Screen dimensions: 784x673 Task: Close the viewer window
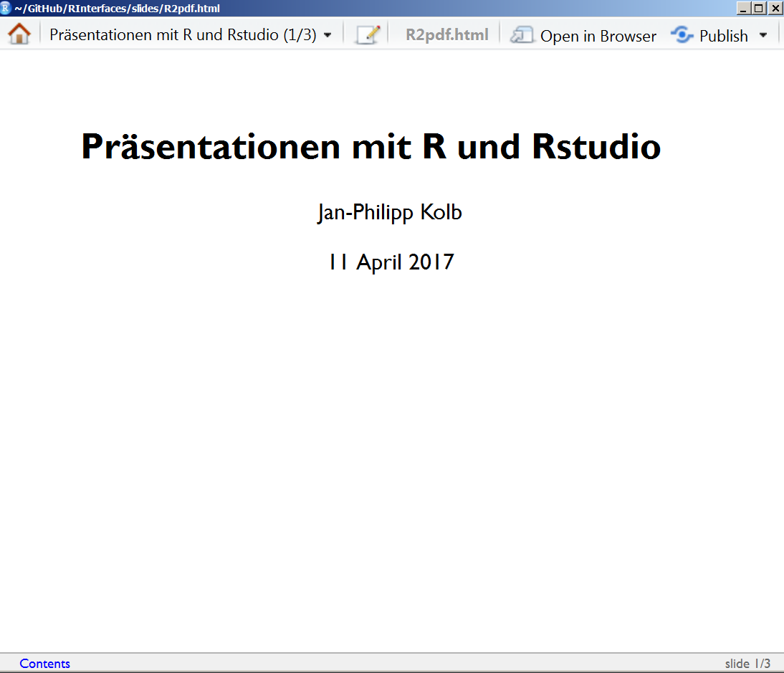tap(774, 8)
